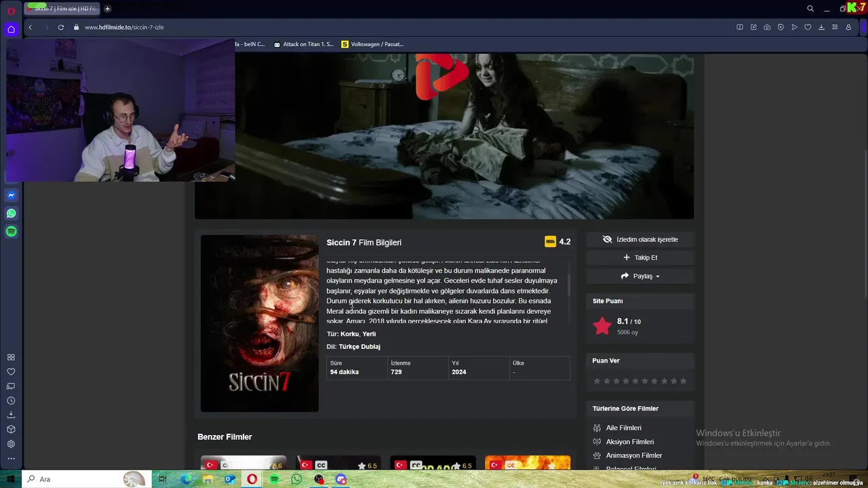Open the reader split-view icon in address bar

[740, 27]
